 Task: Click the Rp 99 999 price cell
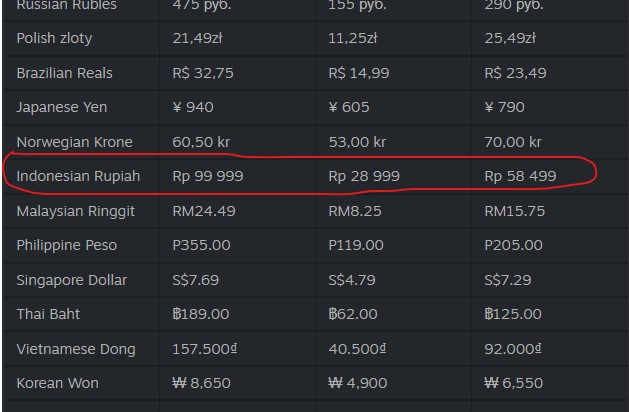(x=208, y=176)
